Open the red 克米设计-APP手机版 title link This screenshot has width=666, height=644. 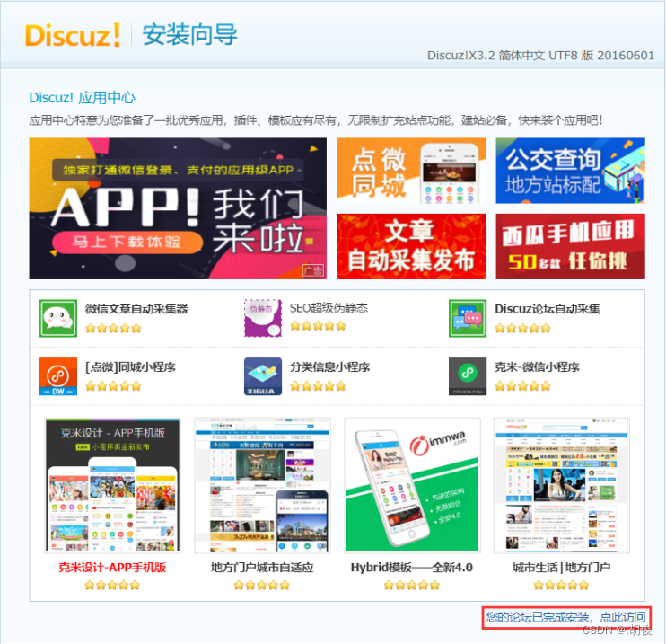[x=112, y=568]
